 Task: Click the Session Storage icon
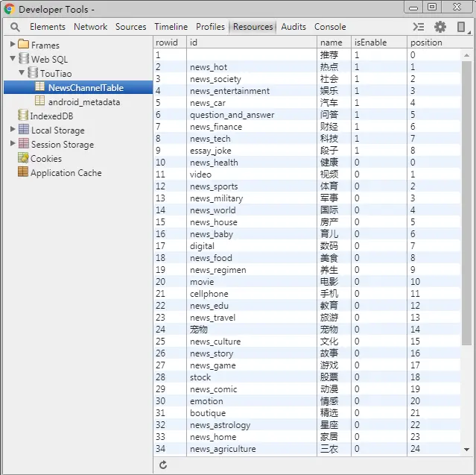(x=24, y=143)
